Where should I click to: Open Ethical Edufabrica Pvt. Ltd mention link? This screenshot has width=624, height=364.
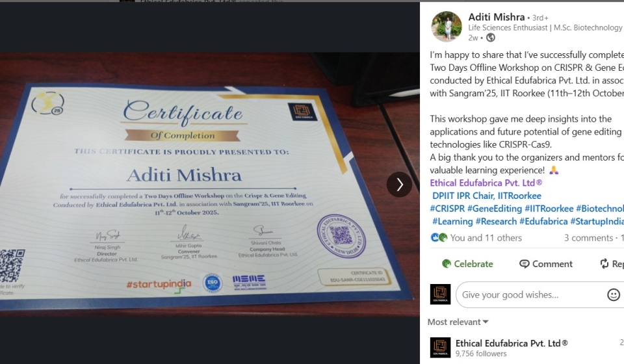click(x=486, y=183)
